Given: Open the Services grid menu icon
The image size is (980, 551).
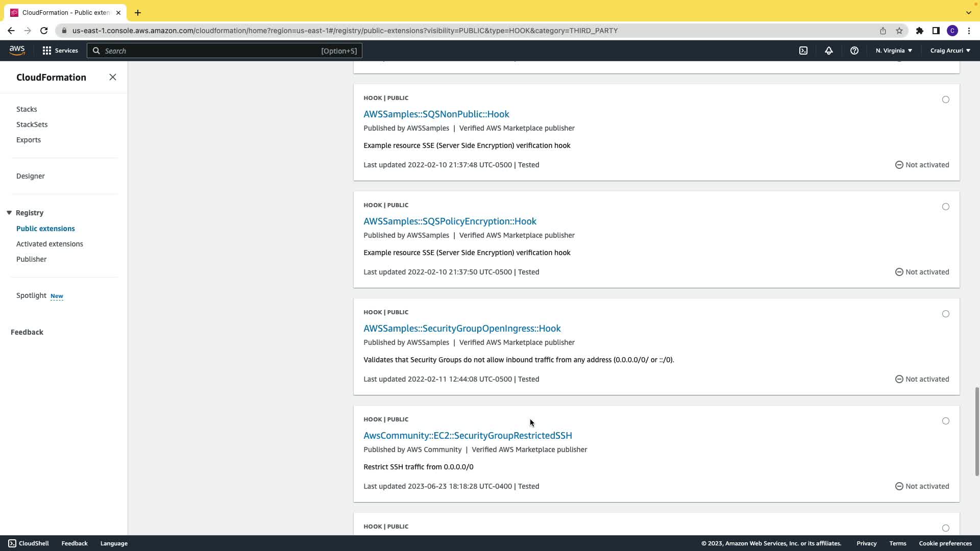Looking at the screenshot, I should tap(47, 51).
